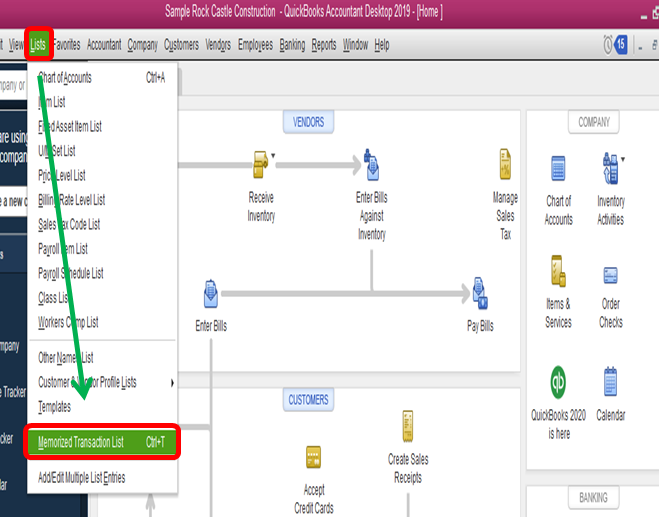Screen dimensions: 659x517
Task: Open the Pay Bills icon
Action: coord(480,293)
